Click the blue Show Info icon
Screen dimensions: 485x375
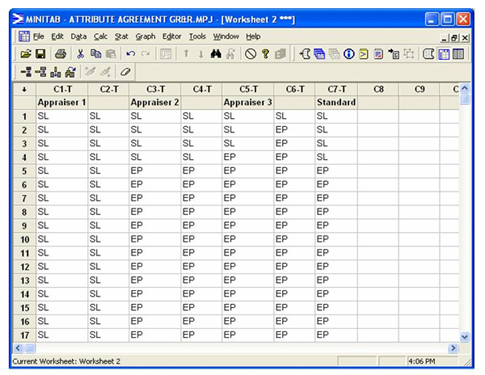tap(349, 54)
